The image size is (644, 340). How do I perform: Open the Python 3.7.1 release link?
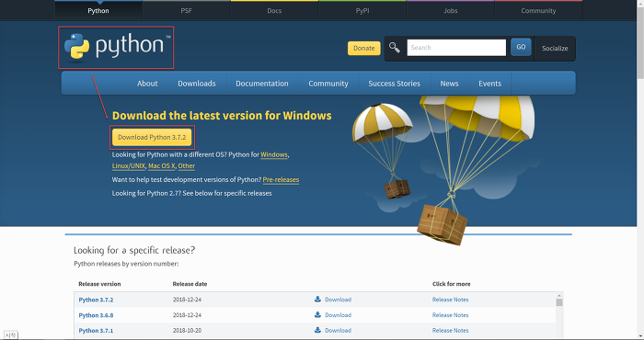(96, 331)
